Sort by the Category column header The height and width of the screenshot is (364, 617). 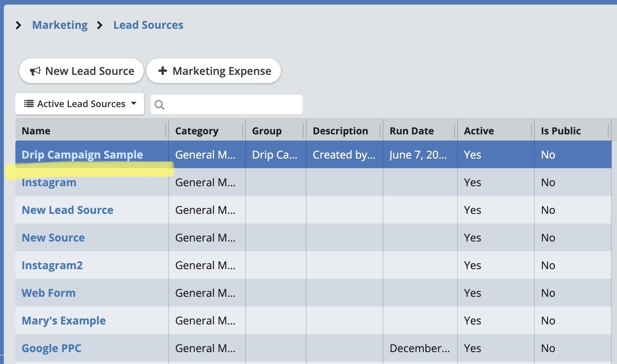[x=197, y=131]
